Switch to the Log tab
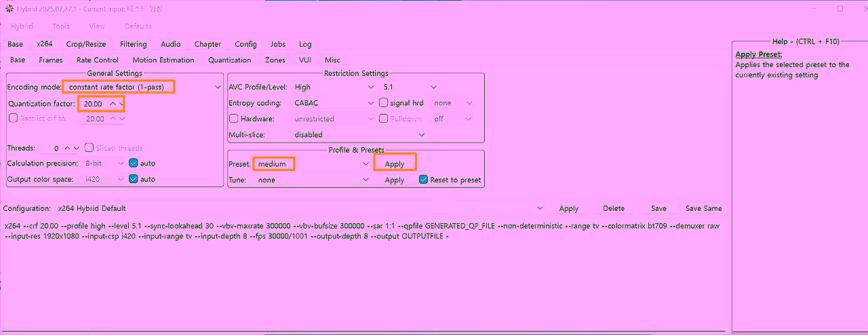This screenshot has width=868, height=335. [306, 44]
